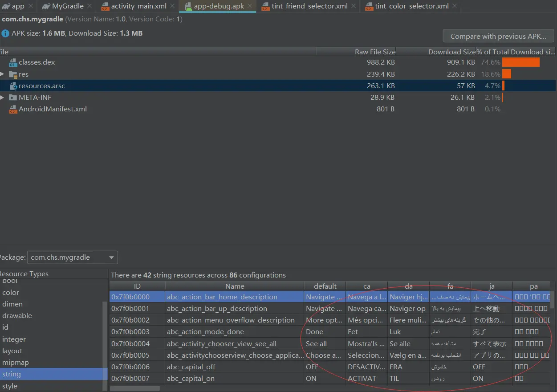
Task: Select resources.arsc row
Action: [278, 86]
